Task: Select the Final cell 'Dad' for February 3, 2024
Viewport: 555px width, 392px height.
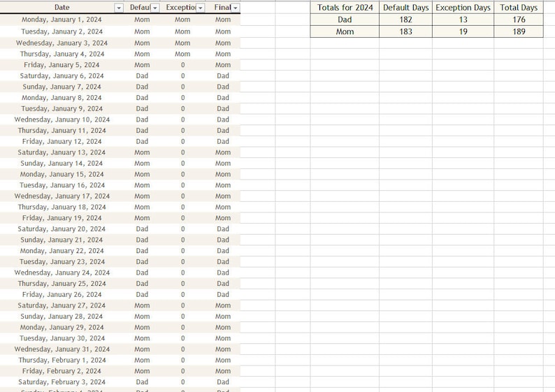Action: [223, 382]
